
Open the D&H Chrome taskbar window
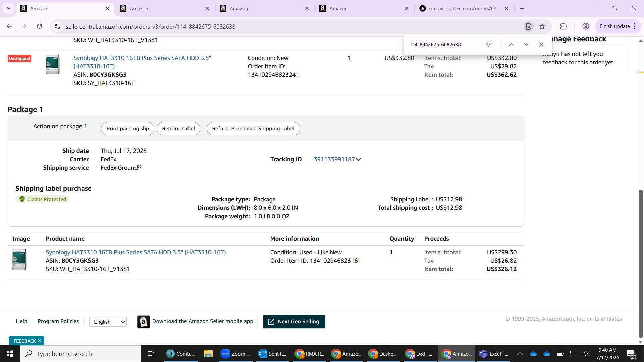(419, 354)
